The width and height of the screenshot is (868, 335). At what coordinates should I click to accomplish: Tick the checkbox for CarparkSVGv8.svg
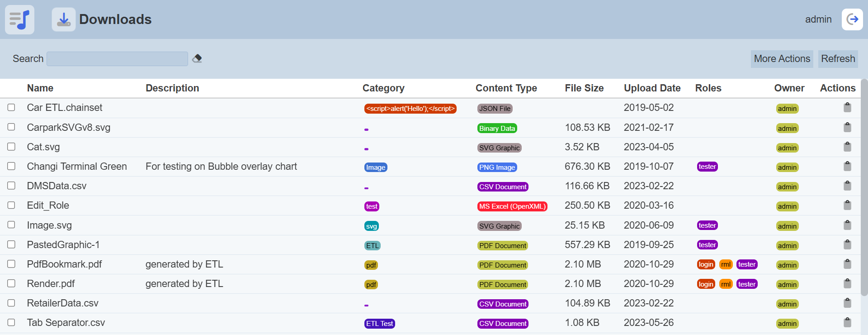coord(11,127)
